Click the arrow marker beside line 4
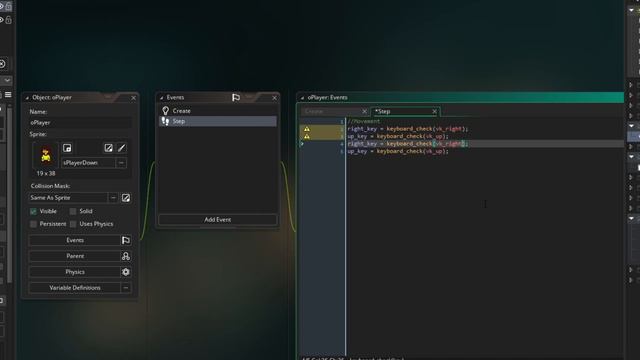This screenshot has width=640, height=360. (x=302, y=144)
